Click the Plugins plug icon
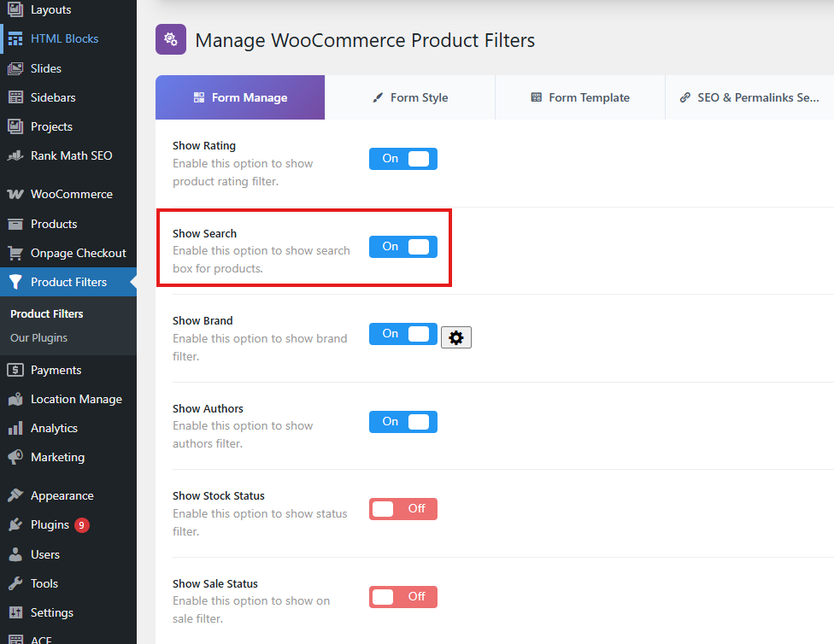 pyautogui.click(x=15, y=525)
